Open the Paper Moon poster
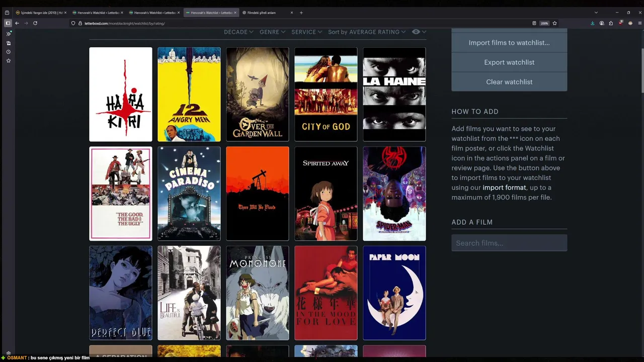This screenshot has width=644, height=362. point(394,293)
